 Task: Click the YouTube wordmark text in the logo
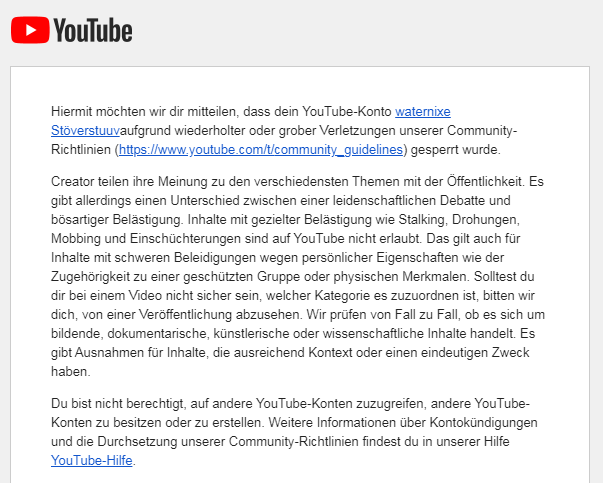coord(93,30)
